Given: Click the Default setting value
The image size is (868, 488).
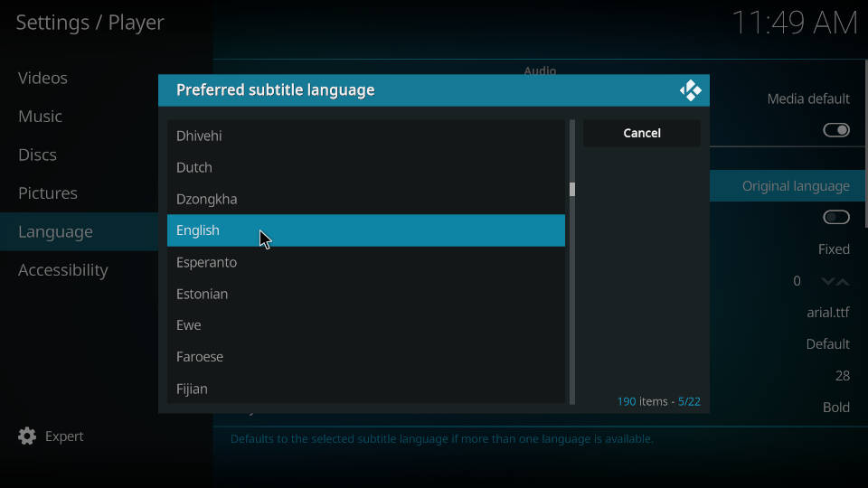Looking at the screenshot, I should (x=827, y=344).
